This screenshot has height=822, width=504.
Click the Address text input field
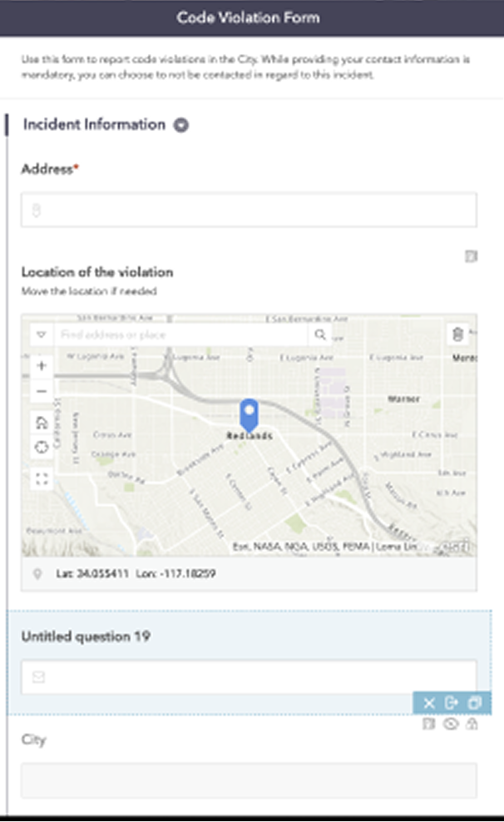pyautogui.click(x=249, y=210)
